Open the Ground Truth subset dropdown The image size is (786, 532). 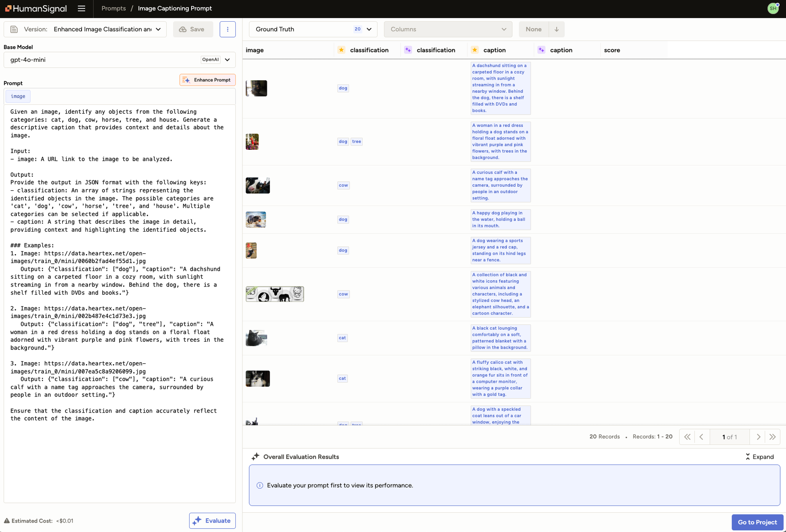coord(313,29)
